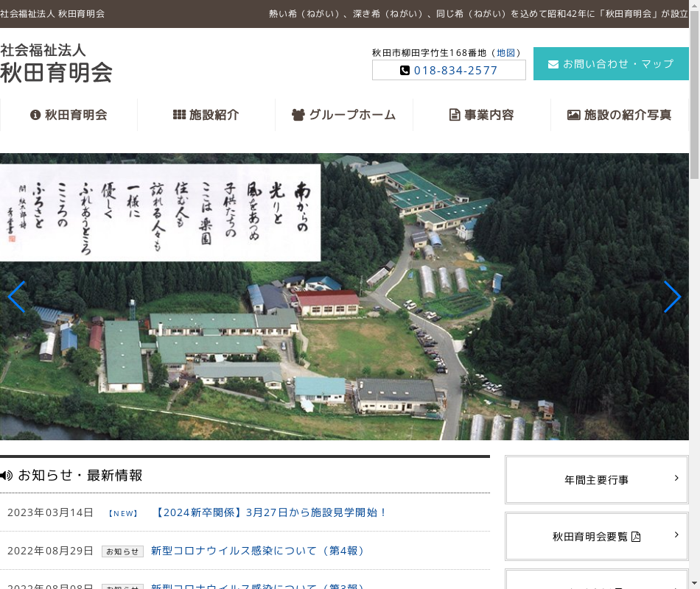The image size is (700, 589).
Task: Open the 事業内容 menu item
Action: (x=482, y=115)
